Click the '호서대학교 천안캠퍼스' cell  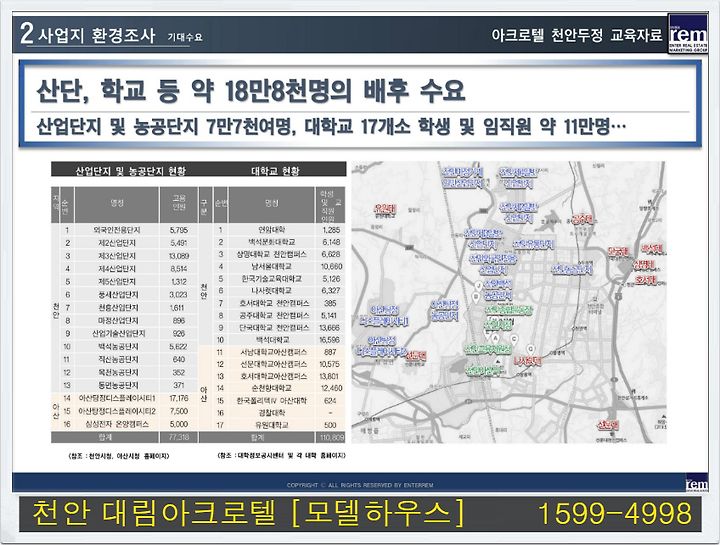[x=274, y=303]
